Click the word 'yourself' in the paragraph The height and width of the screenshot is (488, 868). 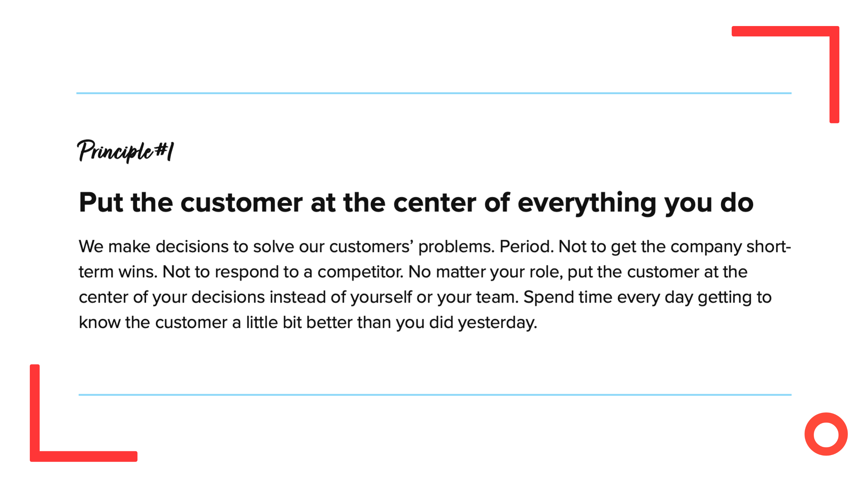(381, 298)
